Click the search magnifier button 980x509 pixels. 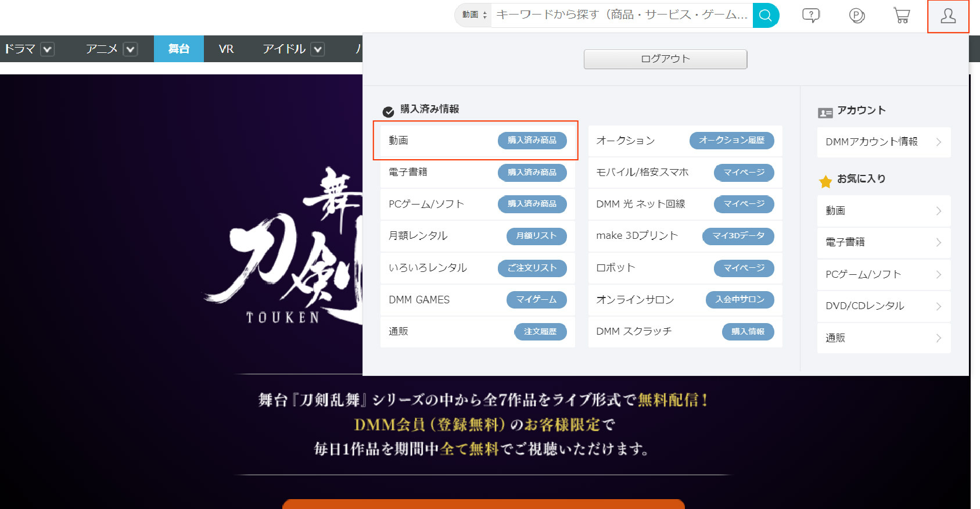point(766,15)
